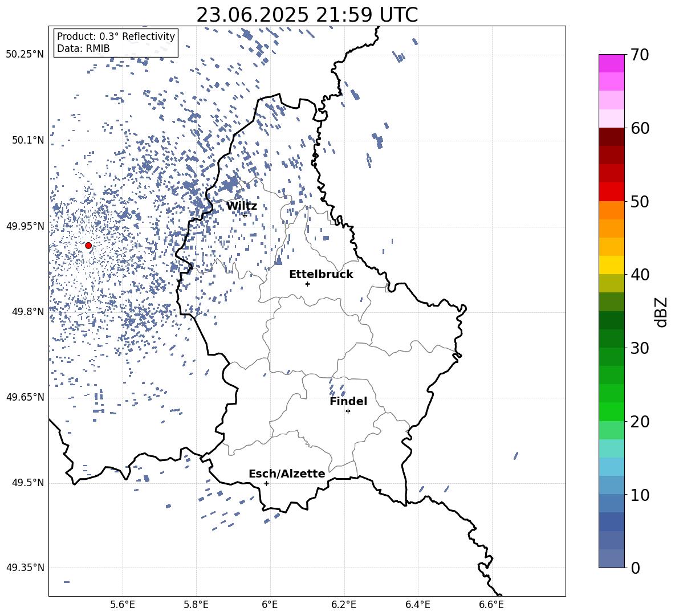
Task: Click the colorbar tick label 70
Action: tap(640, 55)
